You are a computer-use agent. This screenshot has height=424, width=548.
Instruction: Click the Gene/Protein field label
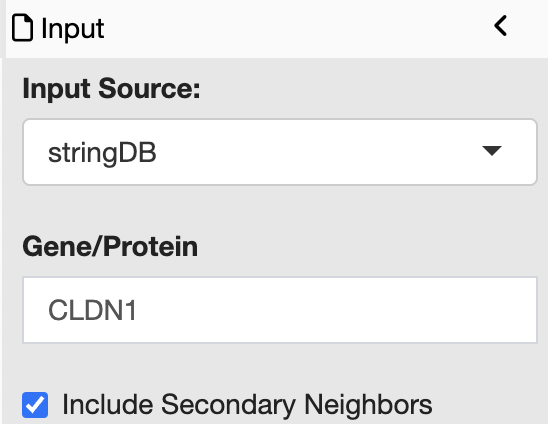110,246
